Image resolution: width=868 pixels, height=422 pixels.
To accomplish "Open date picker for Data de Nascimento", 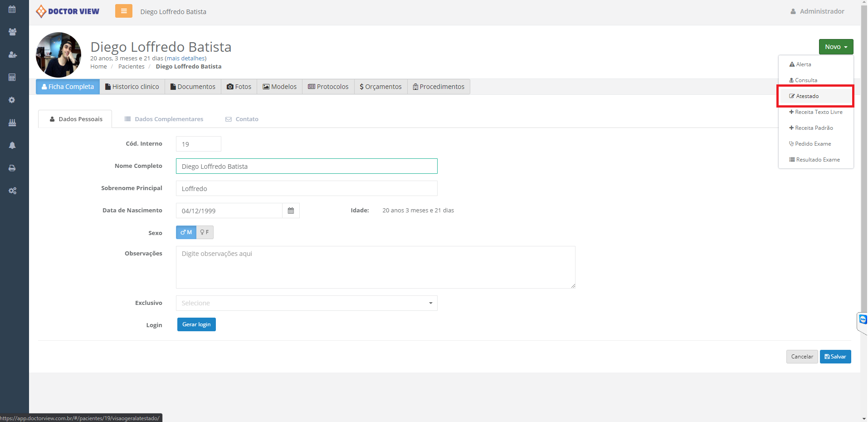I will pyautogui.click(x=291, y=211).
